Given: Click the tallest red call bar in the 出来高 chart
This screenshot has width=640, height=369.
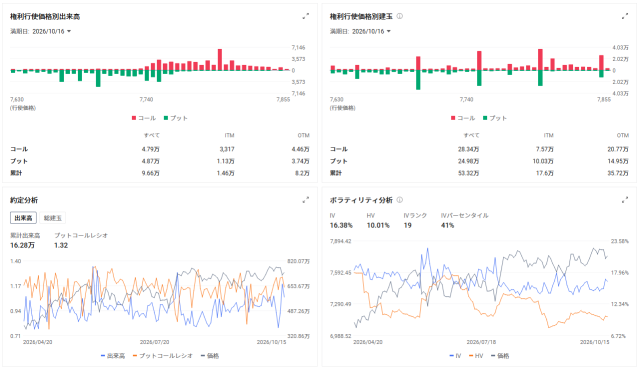Looking at the screenshot, I should (x=220, y=60).
